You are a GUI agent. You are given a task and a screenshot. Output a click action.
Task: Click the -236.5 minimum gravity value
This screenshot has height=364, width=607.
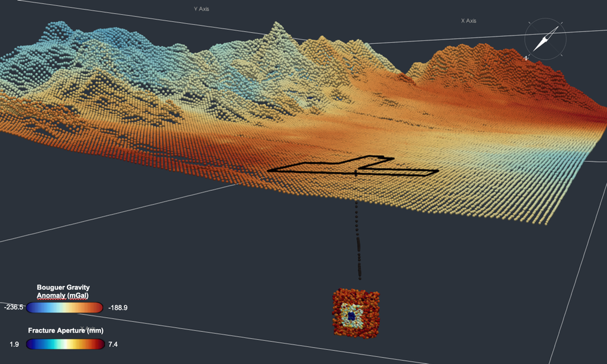[14, 307]
